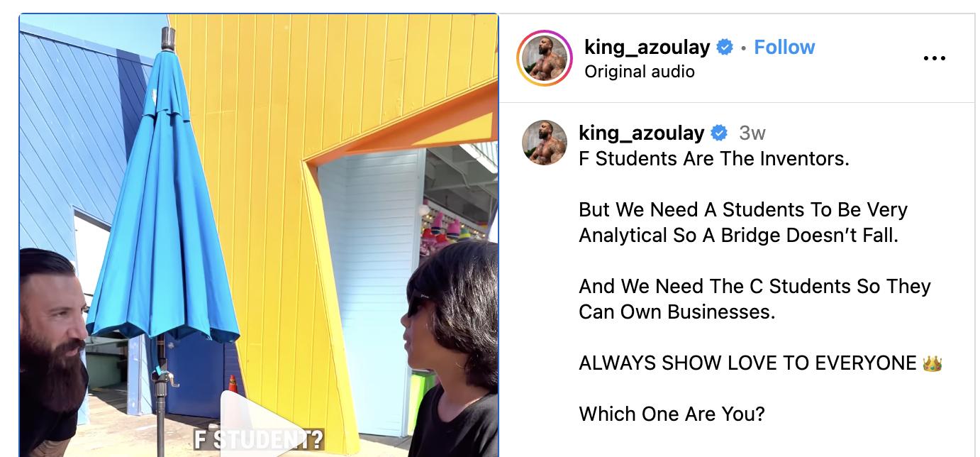This screenshot has height=457, width=980.
Task: Open the small avatar beside the caption
Action: [x=544, y=143]
